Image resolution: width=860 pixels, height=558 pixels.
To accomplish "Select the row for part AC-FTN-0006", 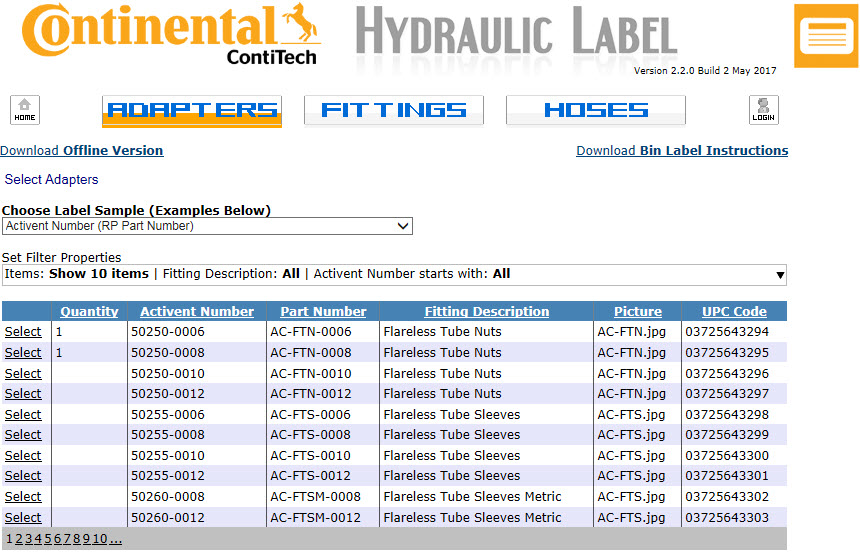I will tap(23, 332).
